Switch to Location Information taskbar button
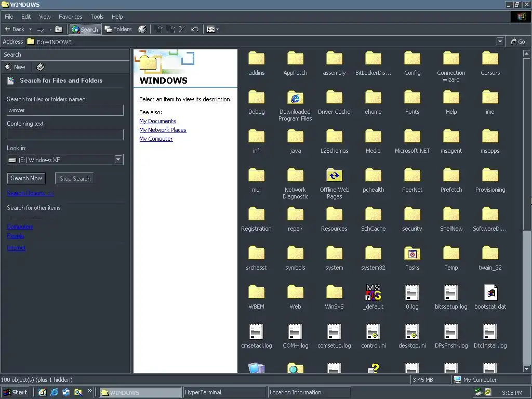The height and width of the screenshot is (399, 532). 309,392
